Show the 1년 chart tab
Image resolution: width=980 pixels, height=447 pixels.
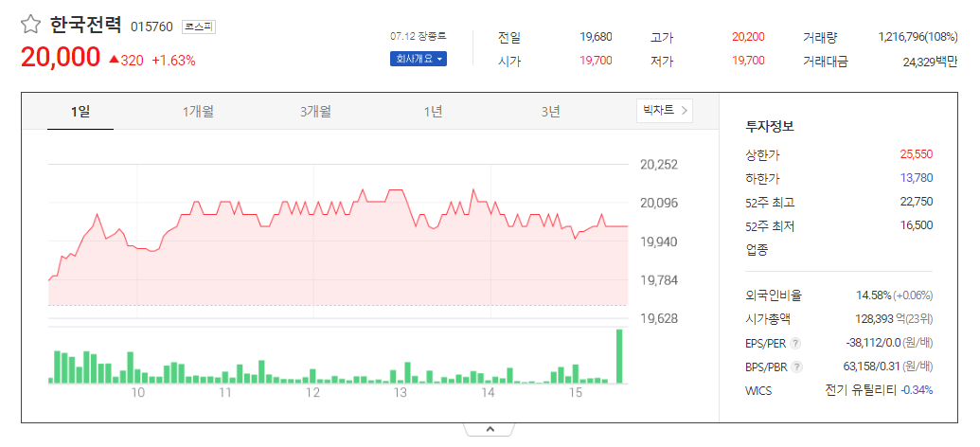pyautogui.click(x=433, y=112)
